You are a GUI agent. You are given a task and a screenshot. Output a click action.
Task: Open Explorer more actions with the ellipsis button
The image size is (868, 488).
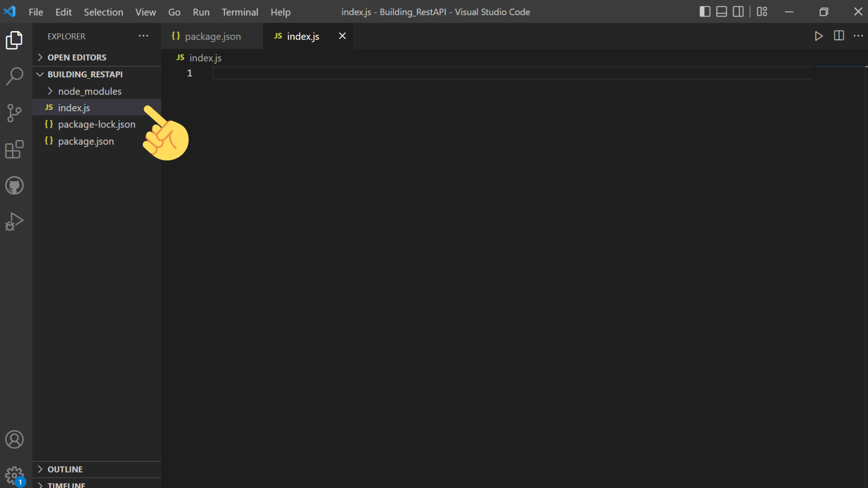coord(143,36)
